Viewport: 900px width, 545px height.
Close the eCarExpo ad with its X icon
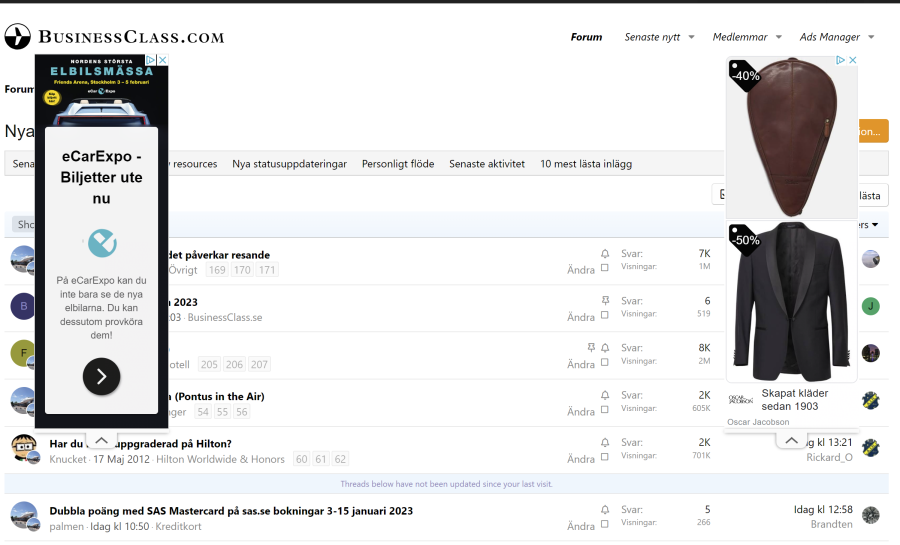pos(163,60)
